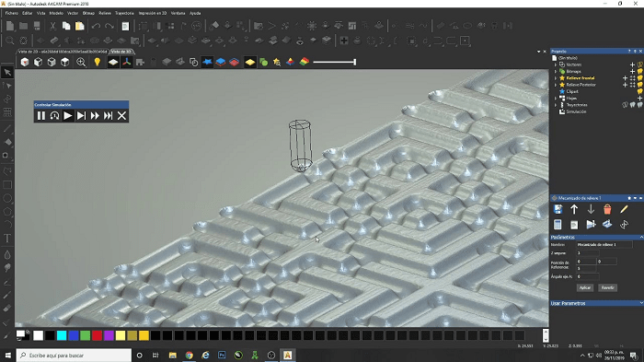Open the Impresión en 3D menu

[x=153, y=13]
